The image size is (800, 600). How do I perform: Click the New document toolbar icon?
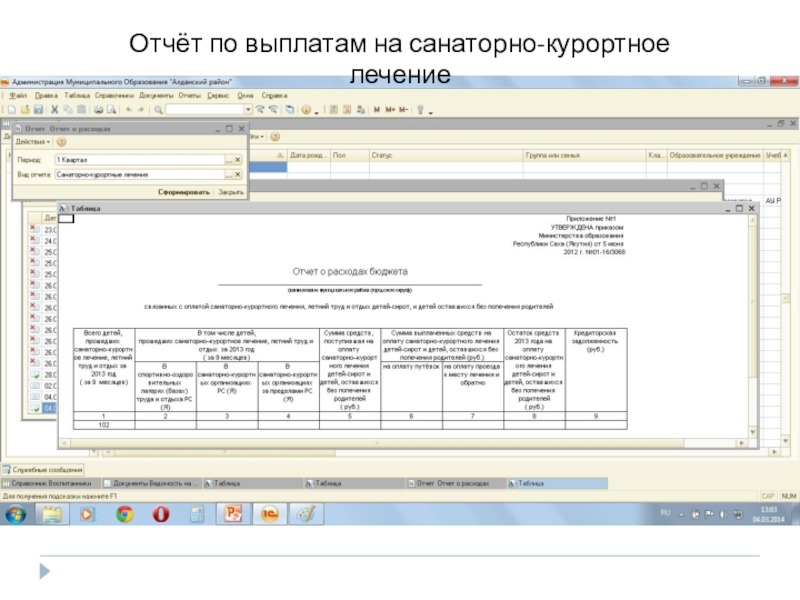(12, 110)
